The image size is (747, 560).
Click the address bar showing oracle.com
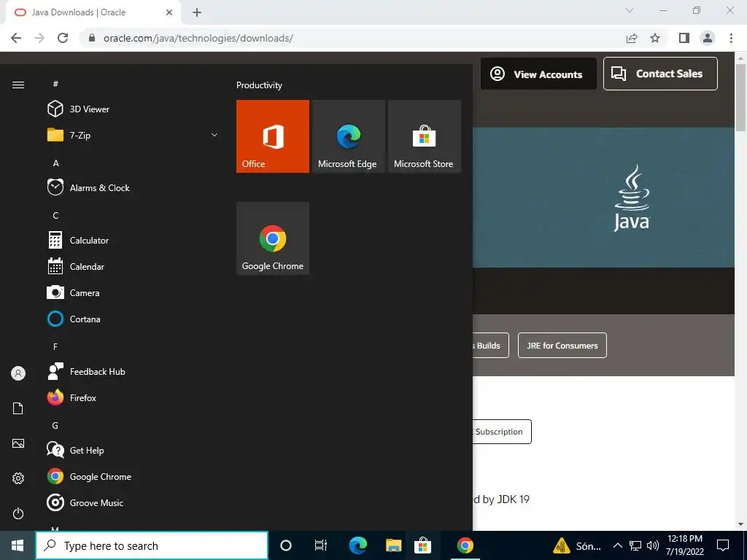[352, 38]
